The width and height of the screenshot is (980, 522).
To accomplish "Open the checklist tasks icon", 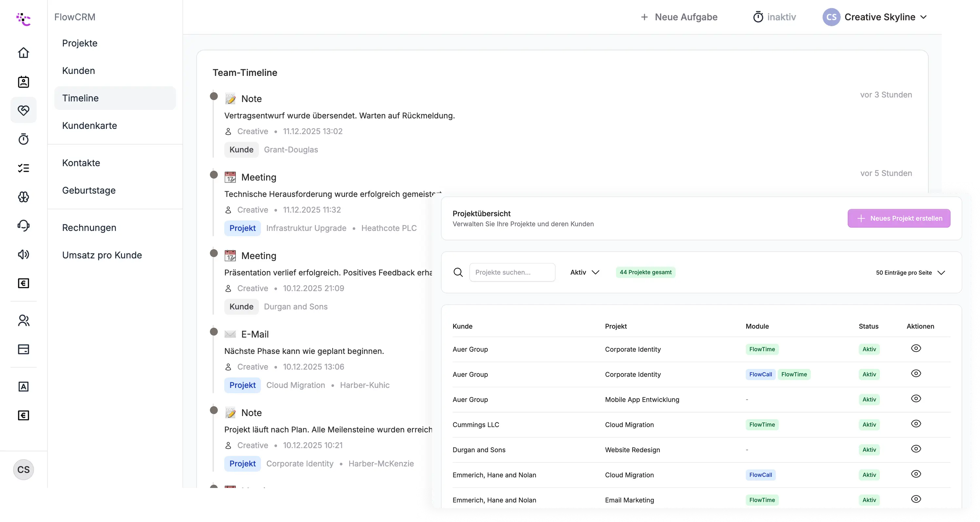I will (x=23, y=168).
